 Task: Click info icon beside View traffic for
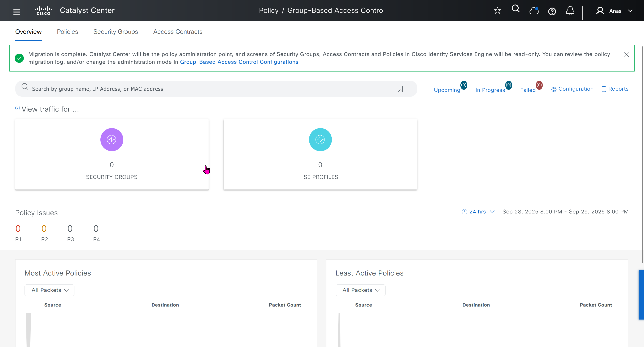coord(17,108)
